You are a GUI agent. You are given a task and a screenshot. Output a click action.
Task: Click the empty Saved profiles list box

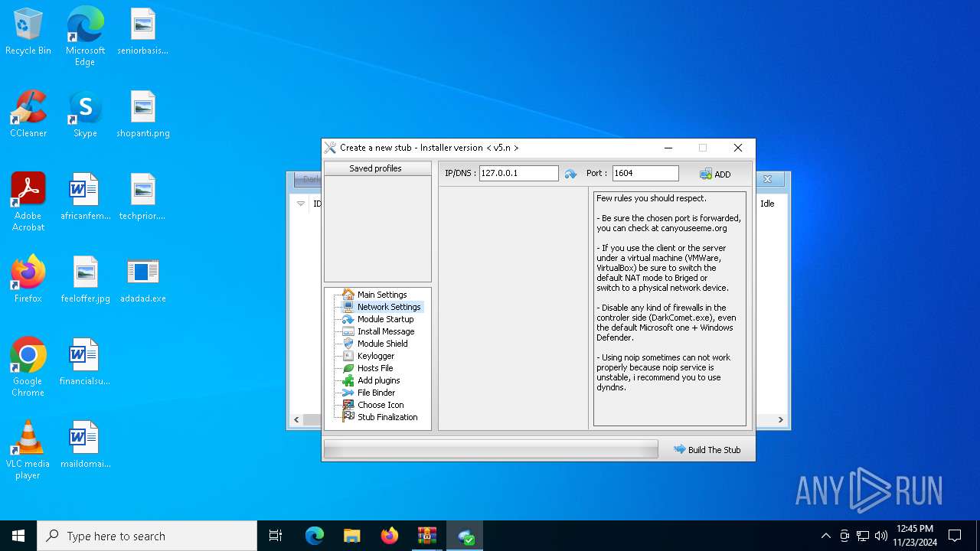click(x=377, y=229)
